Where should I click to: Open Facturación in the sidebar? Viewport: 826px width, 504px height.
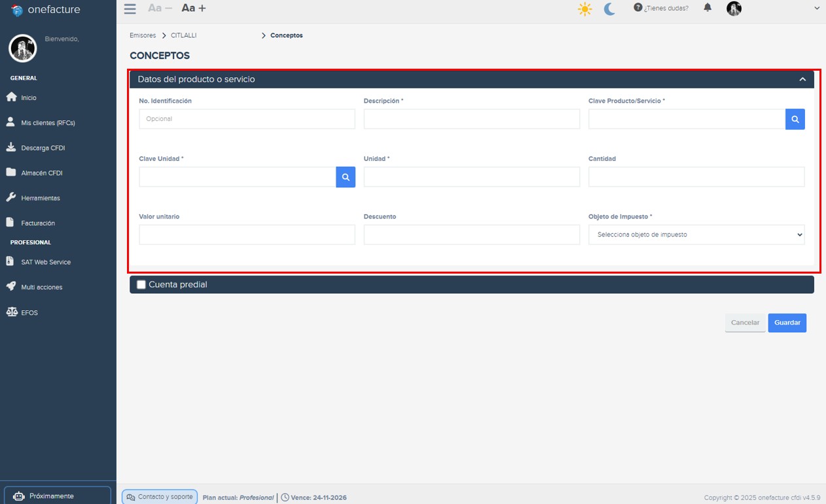[x=38, y=223]
